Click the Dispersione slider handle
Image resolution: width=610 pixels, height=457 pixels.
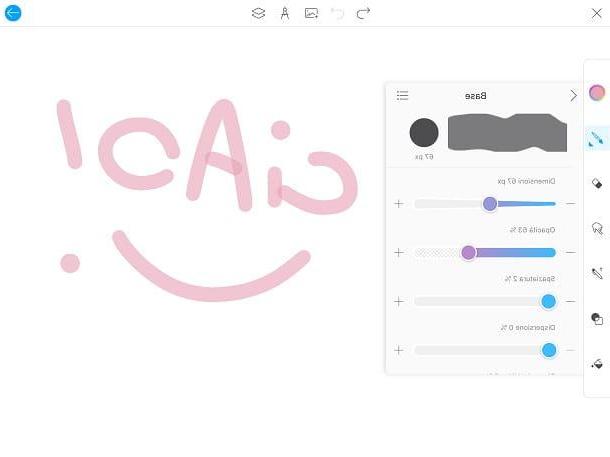pyautogui.click(x=549, y=350)
